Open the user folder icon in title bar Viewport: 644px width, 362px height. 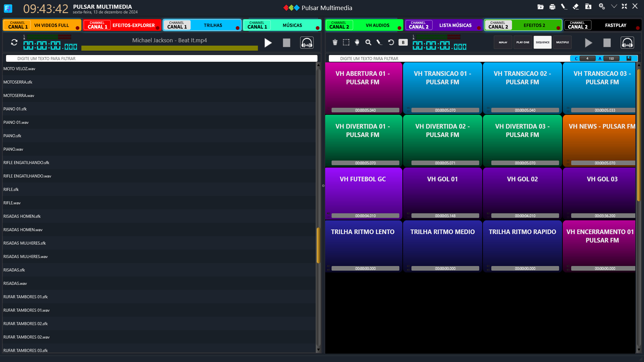(588, 7)
